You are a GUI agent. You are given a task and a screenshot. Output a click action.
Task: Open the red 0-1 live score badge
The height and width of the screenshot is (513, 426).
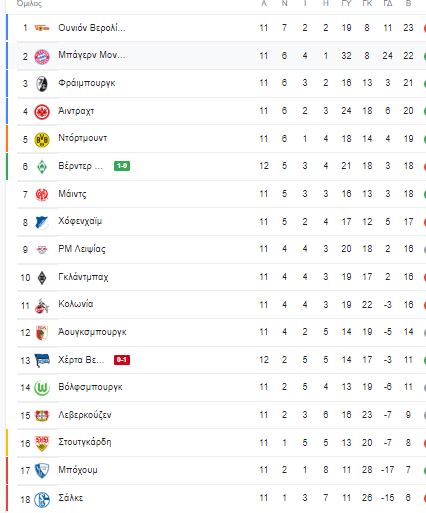[122, 360]
